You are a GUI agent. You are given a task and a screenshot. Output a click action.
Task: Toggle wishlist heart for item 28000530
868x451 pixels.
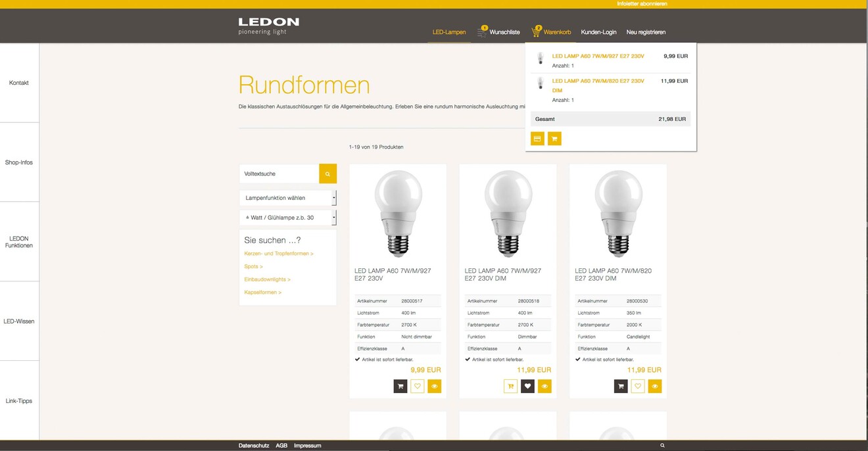638,387
